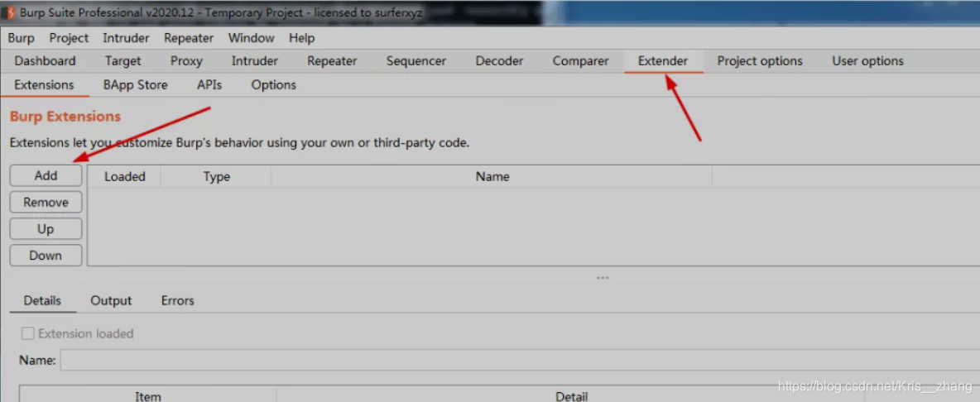Open the Project menu
Screen dimensions: 980x402
coord(69,38)
